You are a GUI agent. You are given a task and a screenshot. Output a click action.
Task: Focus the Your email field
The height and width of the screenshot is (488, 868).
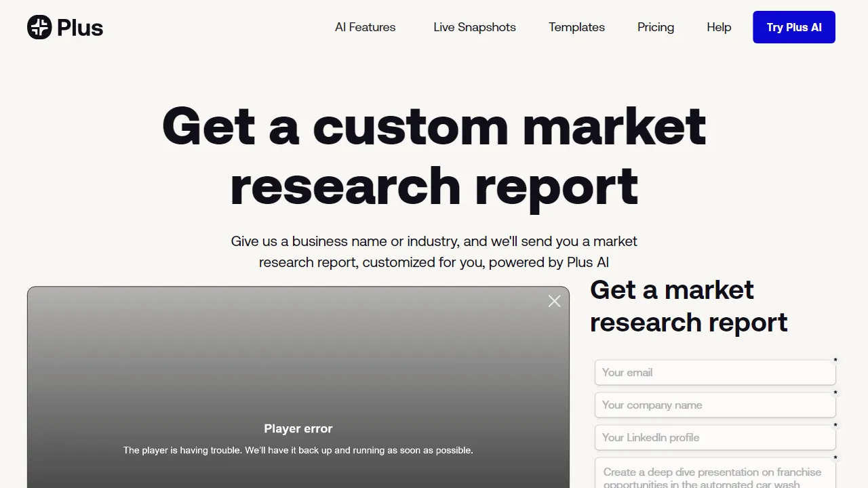[715, 372]
